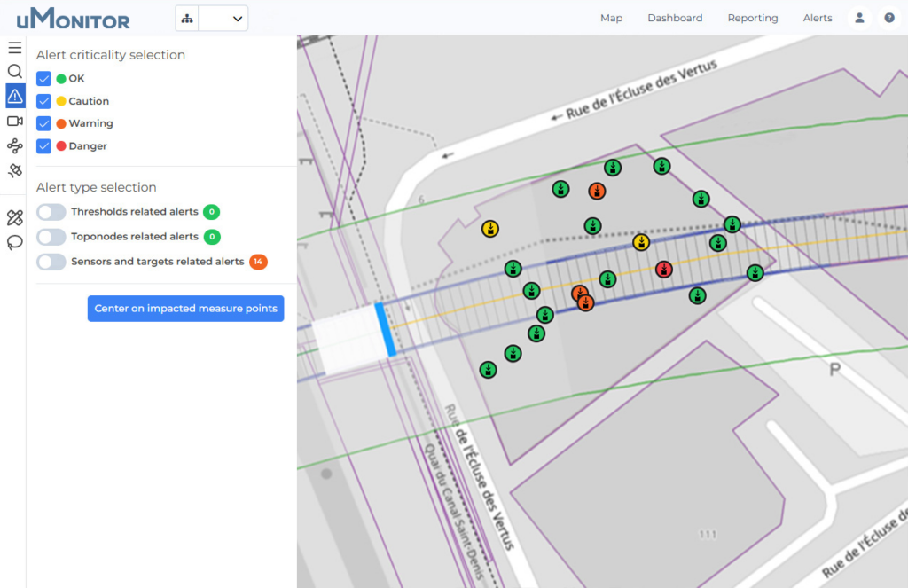The width and height of the screenshot is (908, 588).
Task: Open the camera panel from the sidebar
Action: pos(14,121)
